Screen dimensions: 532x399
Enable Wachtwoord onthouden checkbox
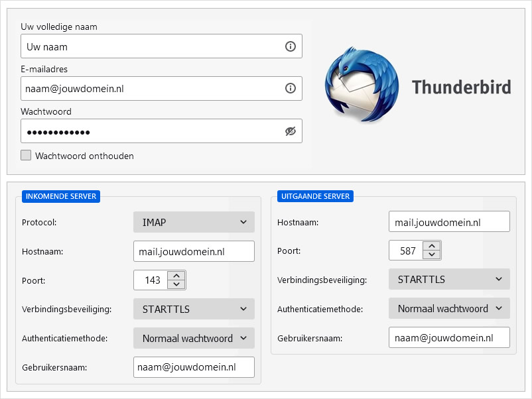(x=26, y=155)
